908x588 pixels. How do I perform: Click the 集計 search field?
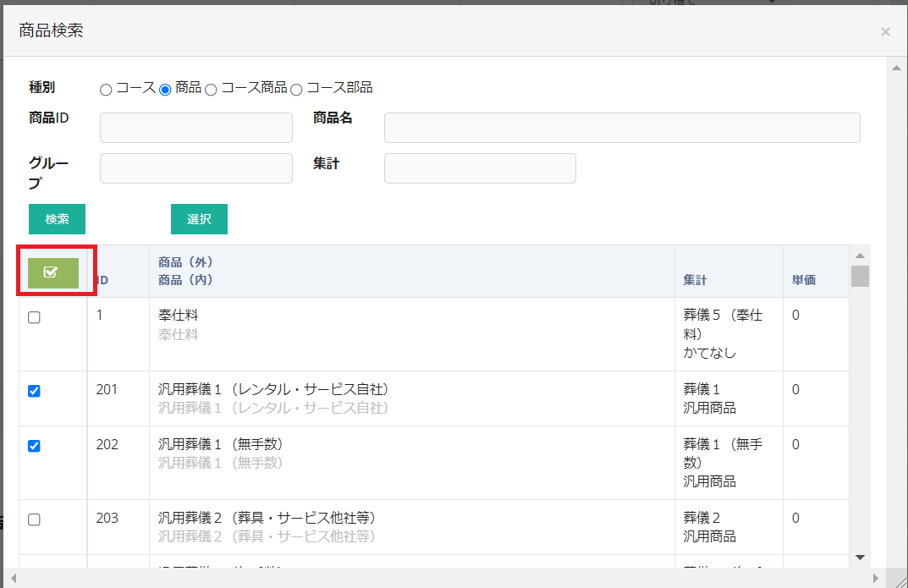tap(480, 168)
